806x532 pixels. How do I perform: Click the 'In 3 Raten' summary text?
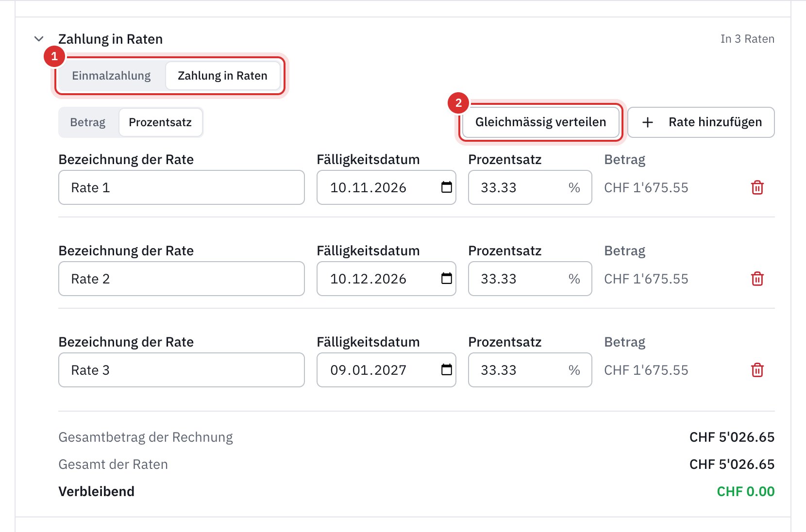click(747, 39)
